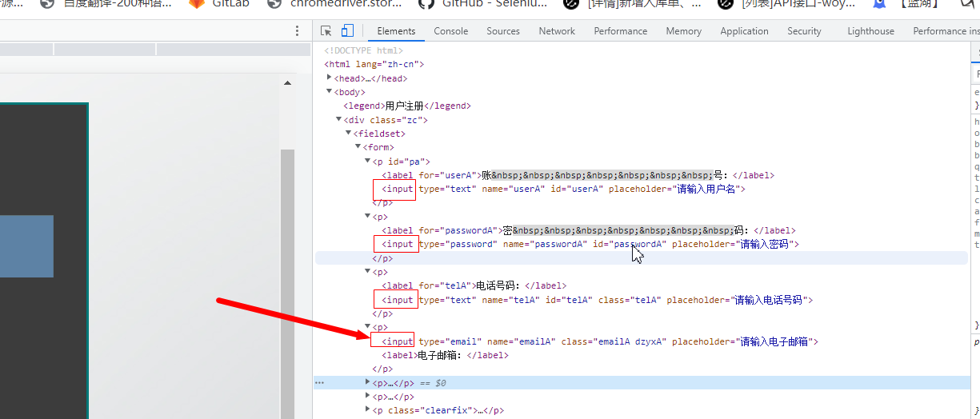980x419 pixels.
Task: Collapse the form node
Action: (x=358, y=147)
